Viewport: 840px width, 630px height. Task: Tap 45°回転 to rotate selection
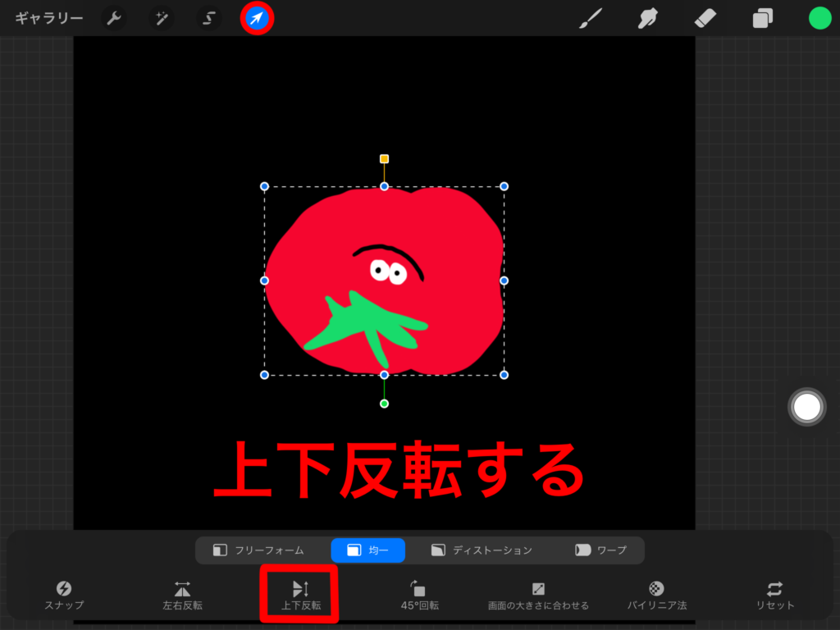coord(418,592)
